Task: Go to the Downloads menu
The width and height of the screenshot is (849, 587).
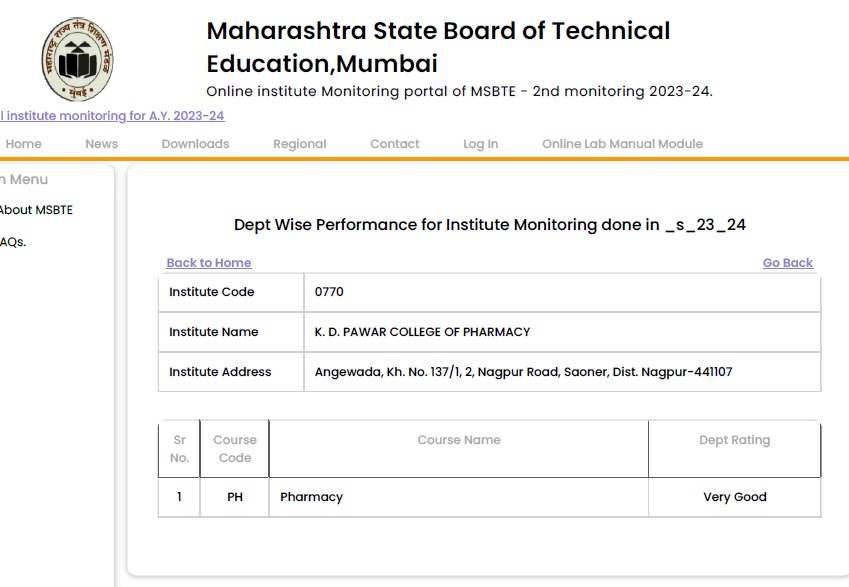Action: click(195, 144)
